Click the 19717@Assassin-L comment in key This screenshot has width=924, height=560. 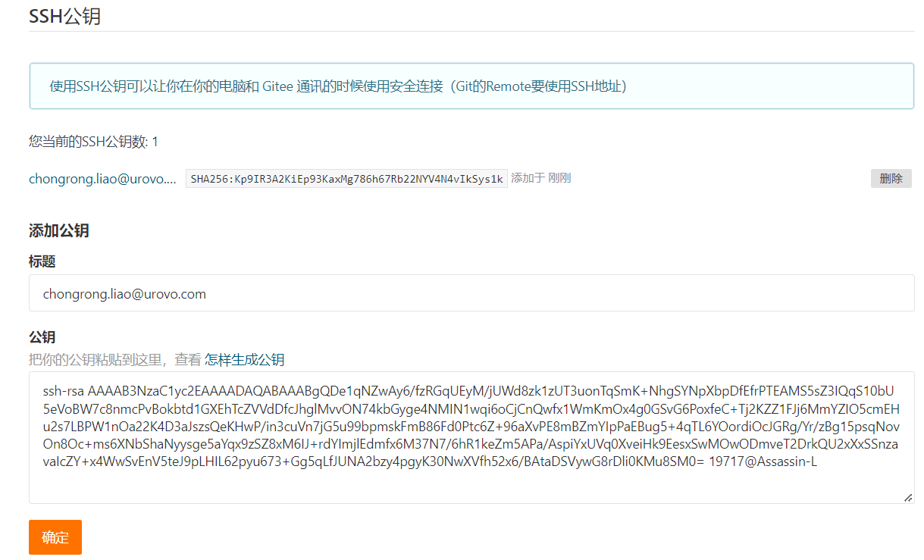coord(763,462)
